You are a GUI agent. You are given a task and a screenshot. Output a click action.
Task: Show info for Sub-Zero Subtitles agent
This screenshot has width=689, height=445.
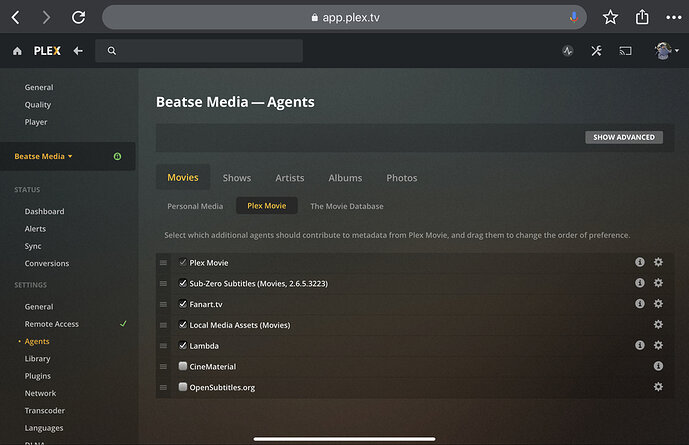(640, 283)
